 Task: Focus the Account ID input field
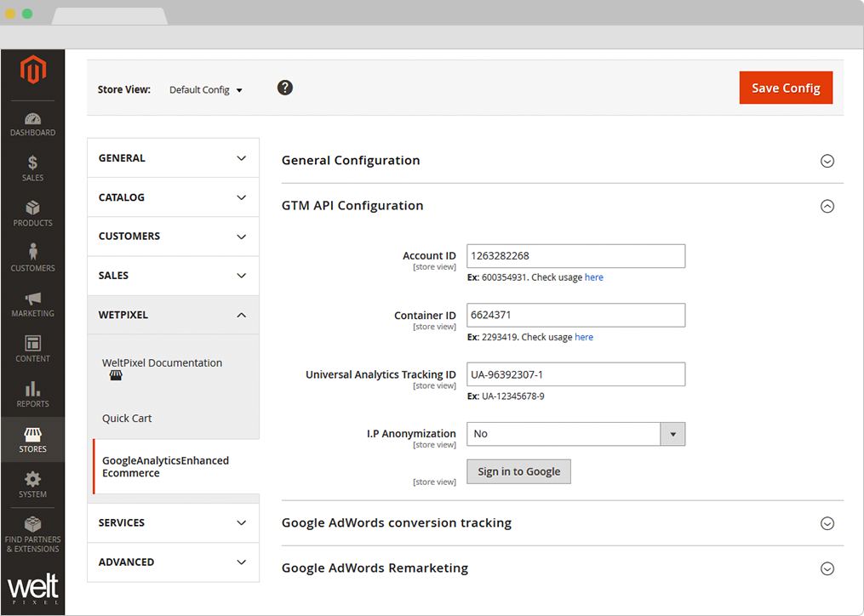click(575, 256)
